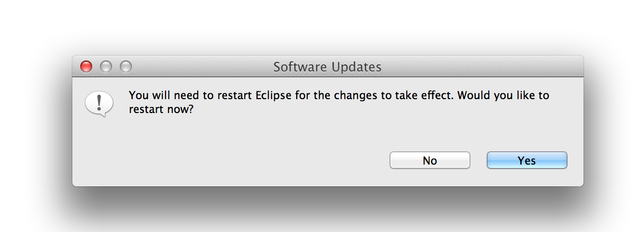This screenshot has width=644, height=232.
Task: Close the Software Updates dialog
Action: [x=86, y=66]
